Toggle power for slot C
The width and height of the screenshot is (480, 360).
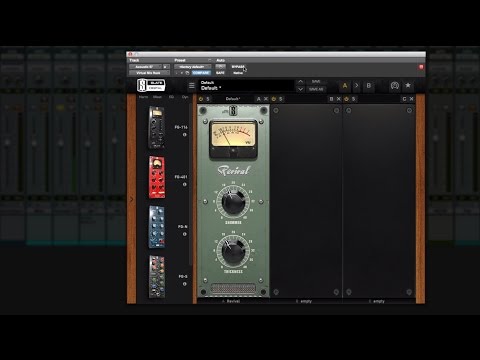coord(347,99)
